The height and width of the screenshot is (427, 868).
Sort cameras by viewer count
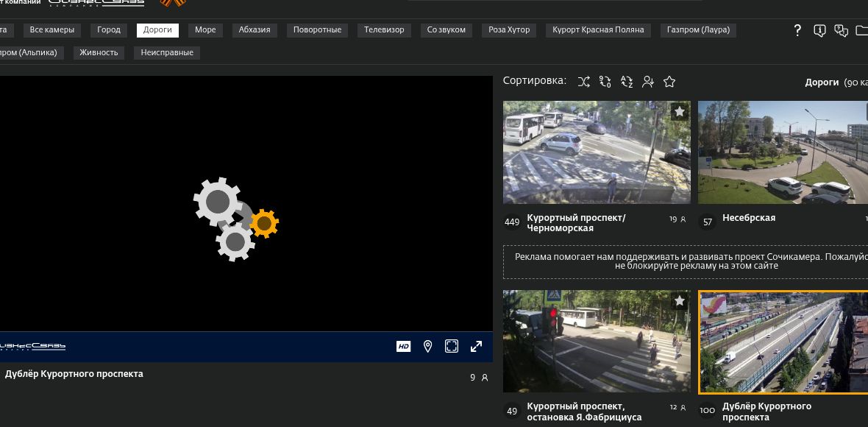[x=647, y=82]
